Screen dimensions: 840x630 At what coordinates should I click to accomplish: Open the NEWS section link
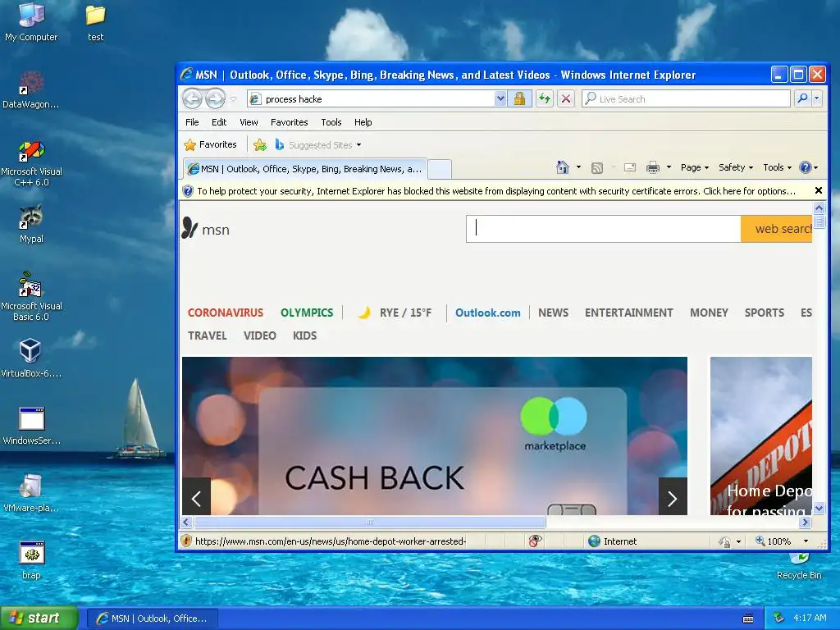(554, 313)
